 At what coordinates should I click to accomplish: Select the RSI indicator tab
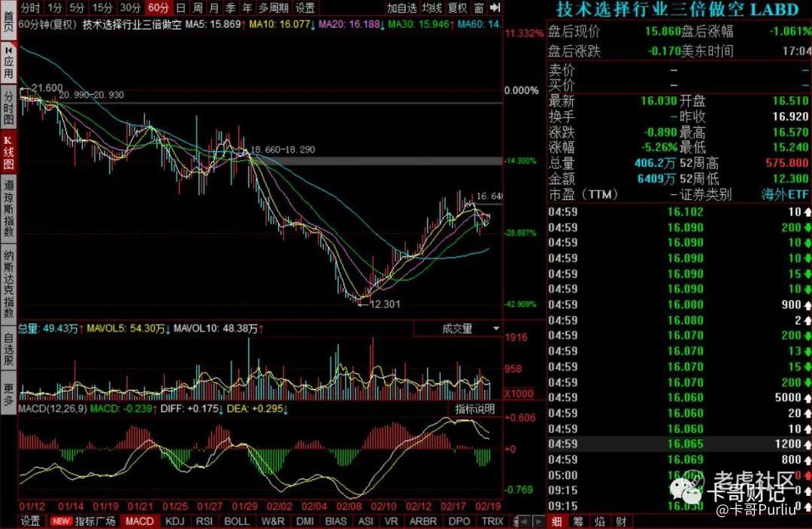[x=204, y=521]
